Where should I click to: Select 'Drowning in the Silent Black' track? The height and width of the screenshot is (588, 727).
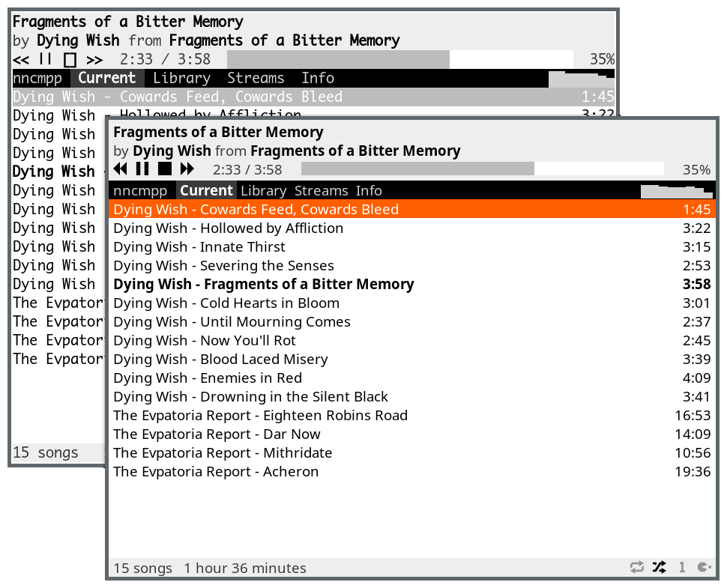412,397
